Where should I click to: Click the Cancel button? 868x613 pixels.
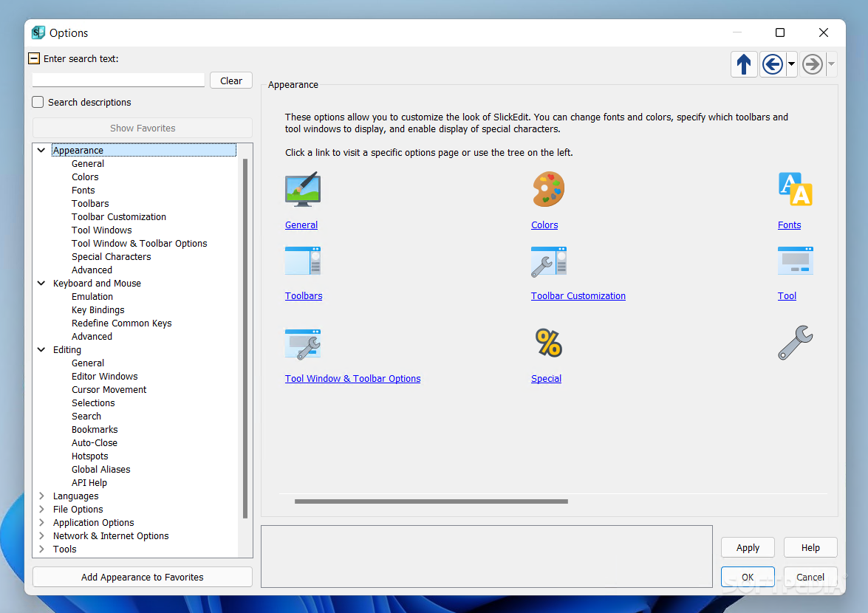click(x=810, y=577)
